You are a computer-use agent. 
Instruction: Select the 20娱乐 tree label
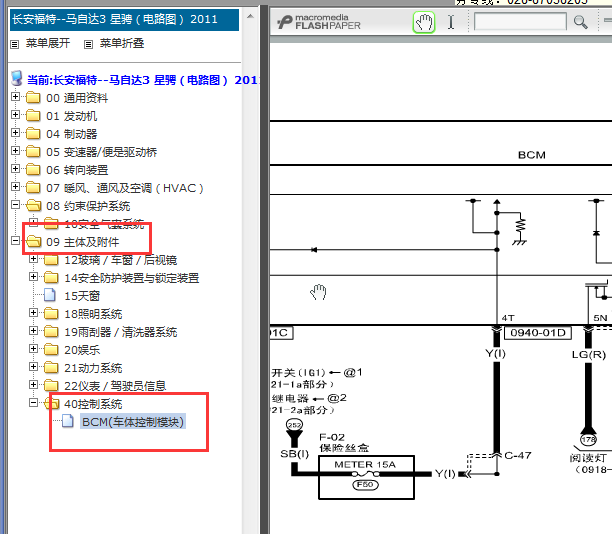click(x=82, y=350)
